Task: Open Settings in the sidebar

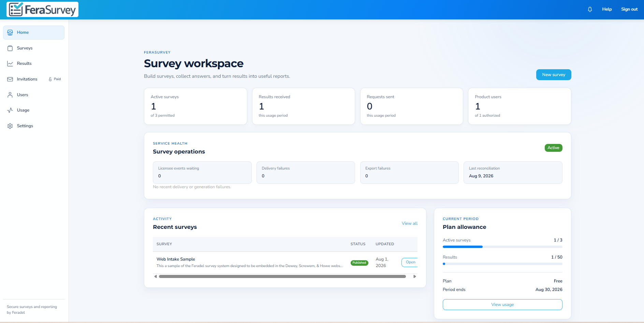Action: [x=34, y=126]
